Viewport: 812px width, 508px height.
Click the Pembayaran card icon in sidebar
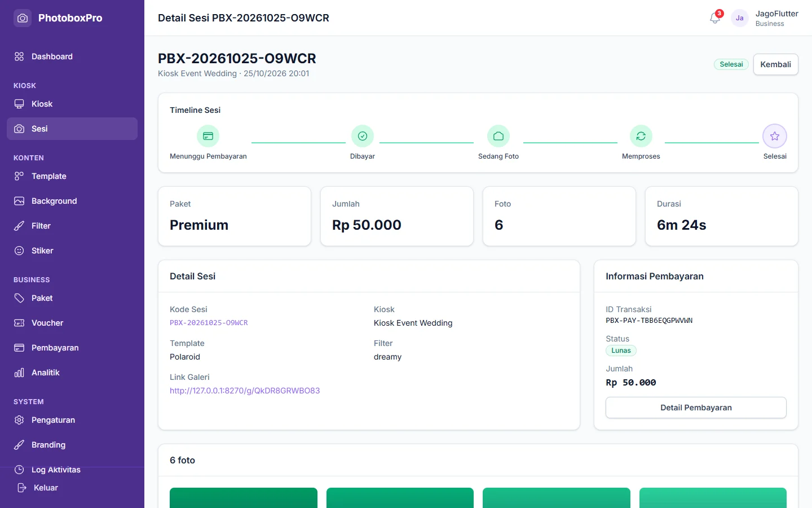coord(19,348)
